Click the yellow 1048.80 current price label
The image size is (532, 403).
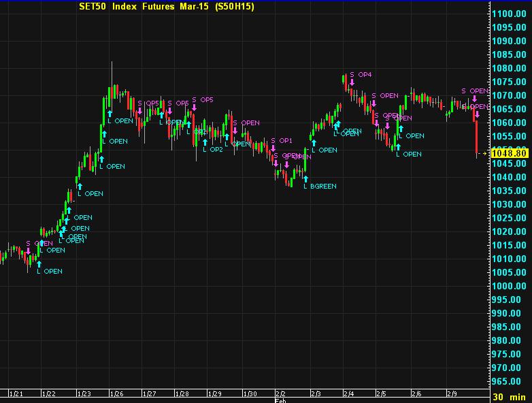pos(508,154)
